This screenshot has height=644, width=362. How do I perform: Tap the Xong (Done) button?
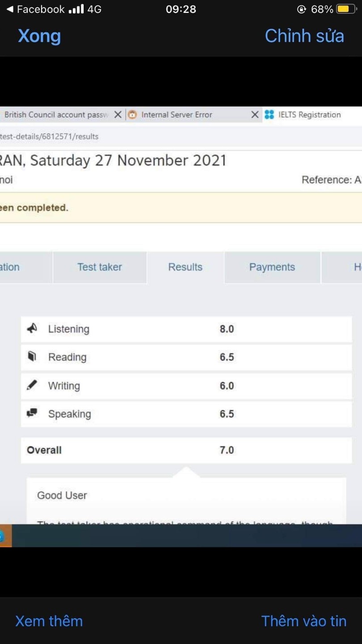(39, 36)
